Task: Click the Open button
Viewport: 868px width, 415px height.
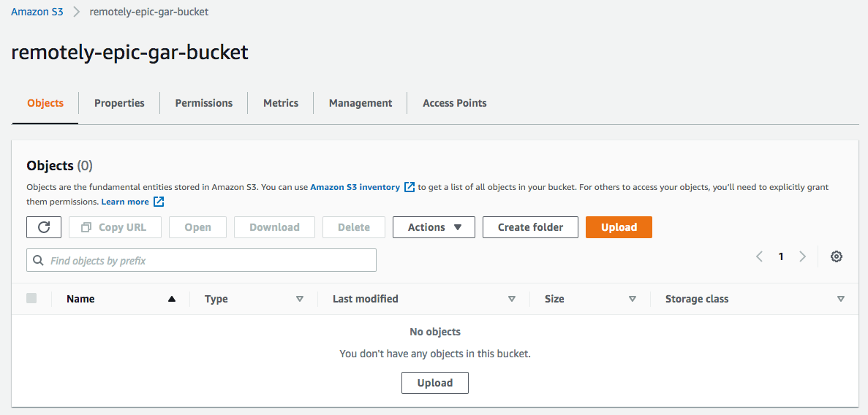Action: coord(197,227)
